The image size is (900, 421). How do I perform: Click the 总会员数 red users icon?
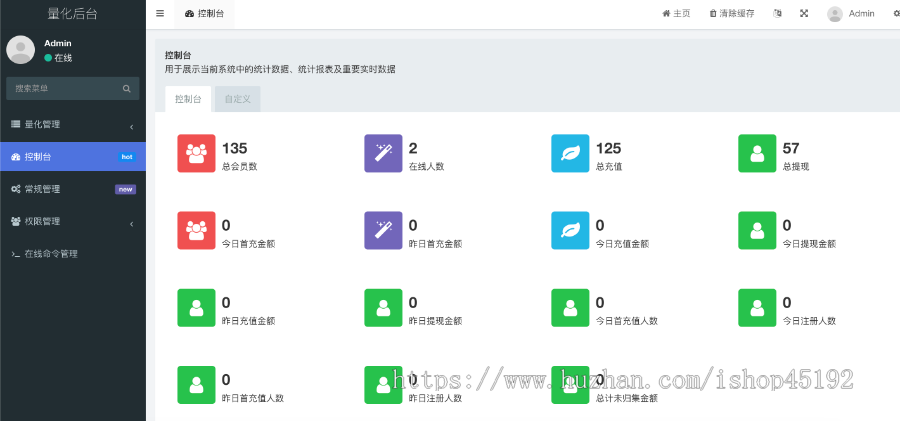coord(196,153)
